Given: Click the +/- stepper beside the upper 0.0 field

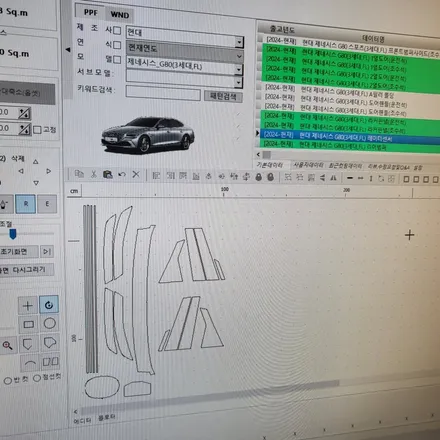Looking at the screenshot, I should (24, 114).
